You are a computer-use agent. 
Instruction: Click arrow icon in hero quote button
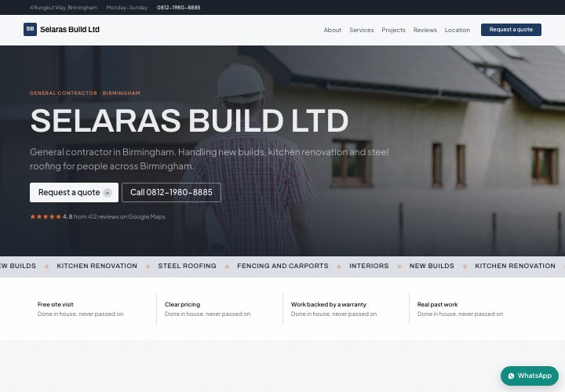pos(107,193)
